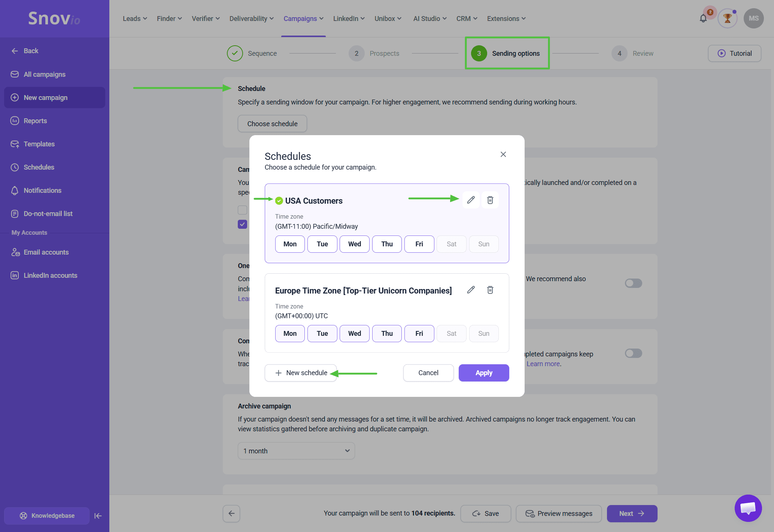Uncheck the checked purple checkbox

click(x=242, y=224)
